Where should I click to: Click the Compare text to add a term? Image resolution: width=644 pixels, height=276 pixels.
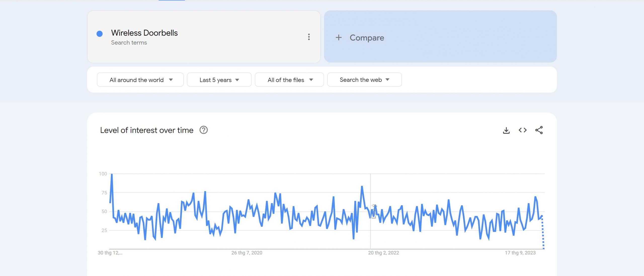point(367,38)
